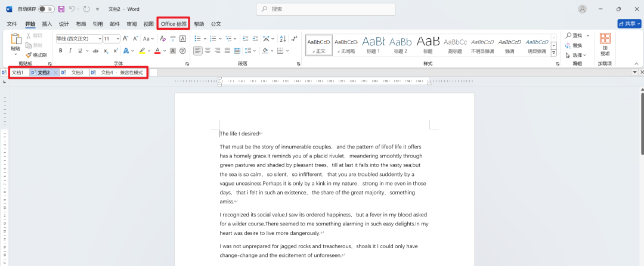
Task: Close the 文档2 document tab
Action: [56, 73]
